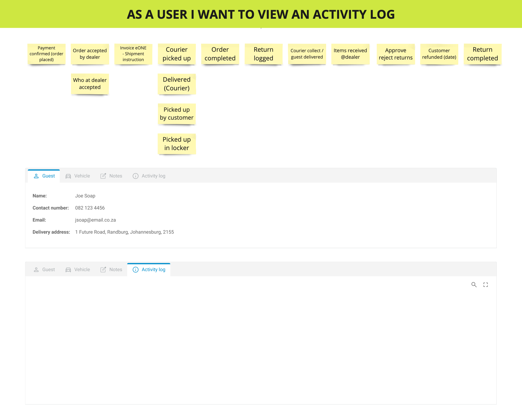Click the 'Return logged' sticky note

tap(263, 54)
